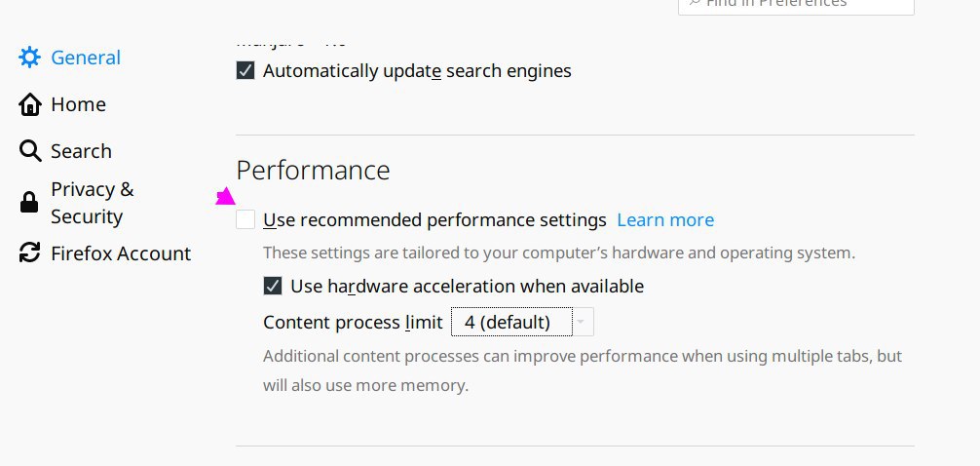Image resolution: width=980 pixels, height=466 pixels.
Task: Click the Home house icon
Action: [30, 104]
